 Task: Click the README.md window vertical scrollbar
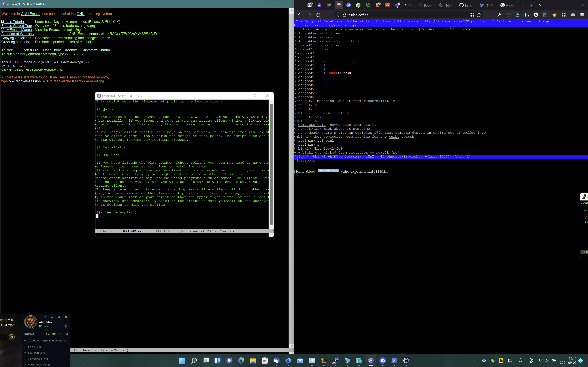pyautogui.click(x=271, y=164)
